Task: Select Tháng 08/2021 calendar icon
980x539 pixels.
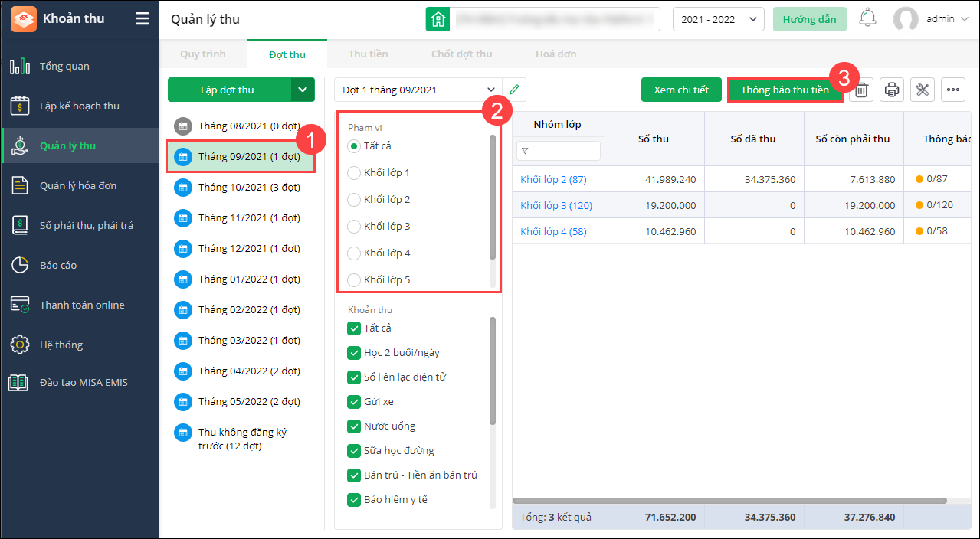Action: (x=182, y=126)
